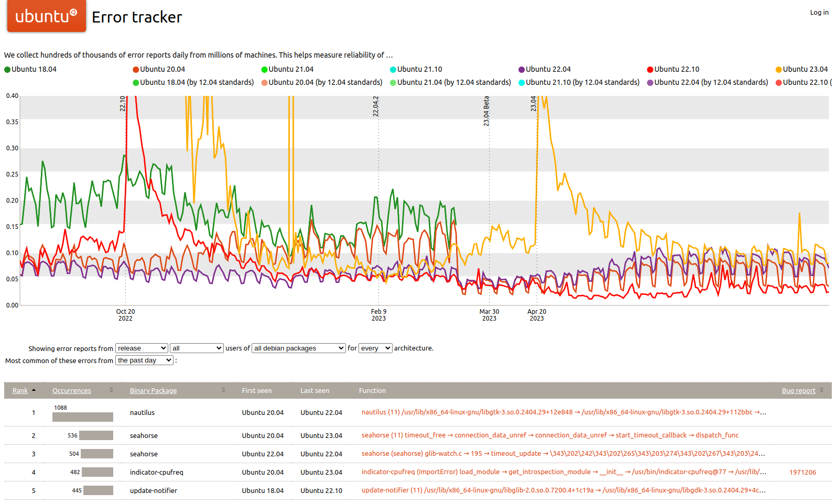Open the indicator-cpufreq ImportError link
The image size is (836, 504).
click(x=564, y=472)
